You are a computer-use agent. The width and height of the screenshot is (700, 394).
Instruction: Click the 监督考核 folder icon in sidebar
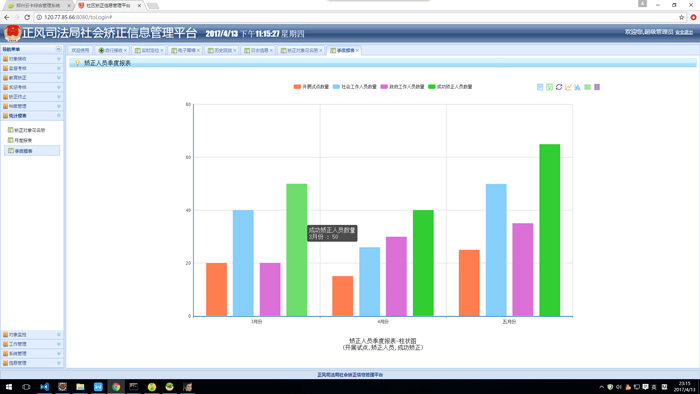pos(5,68)
